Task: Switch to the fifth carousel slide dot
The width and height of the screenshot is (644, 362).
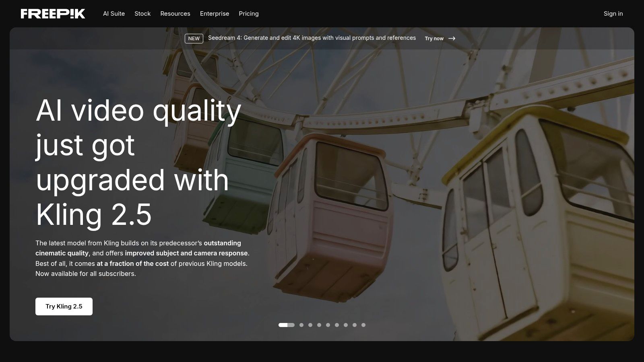Action: coord(328,325)
